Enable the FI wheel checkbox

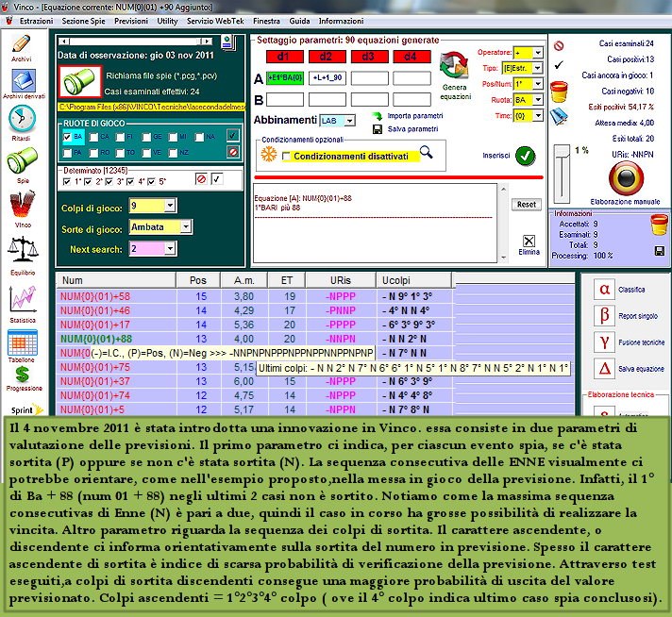(x=121, y=137)
